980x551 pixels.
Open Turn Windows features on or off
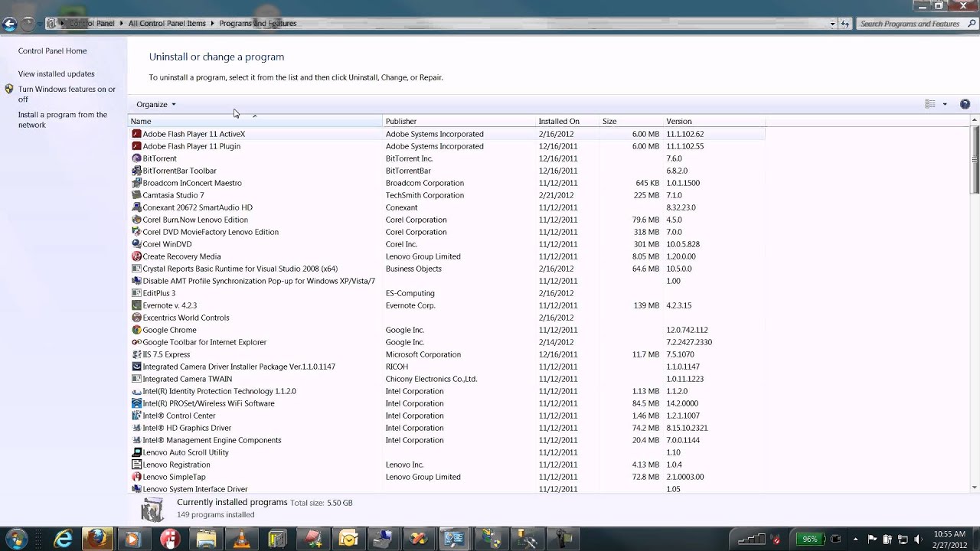coord(67,94)
